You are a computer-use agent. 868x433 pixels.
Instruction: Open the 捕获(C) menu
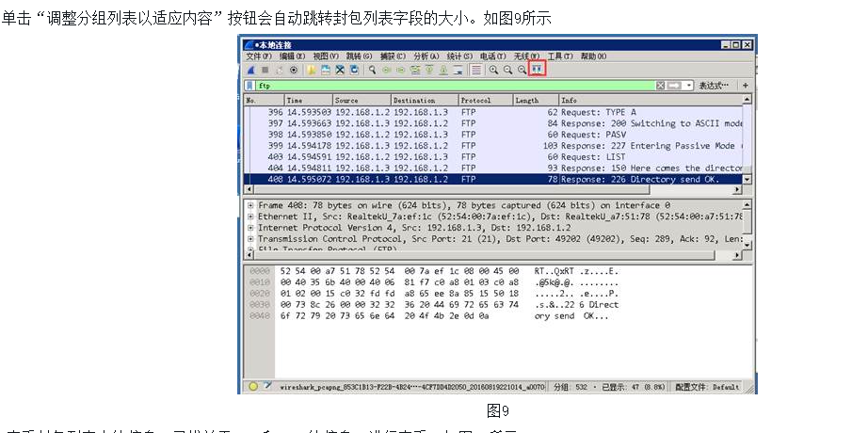point(393,56)
